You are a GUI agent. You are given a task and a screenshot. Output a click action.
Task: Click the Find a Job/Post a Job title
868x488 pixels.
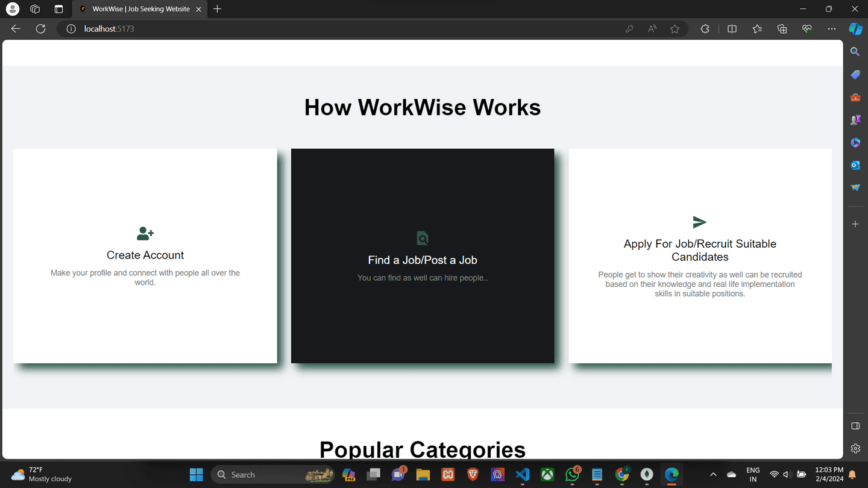pos(423,260)
